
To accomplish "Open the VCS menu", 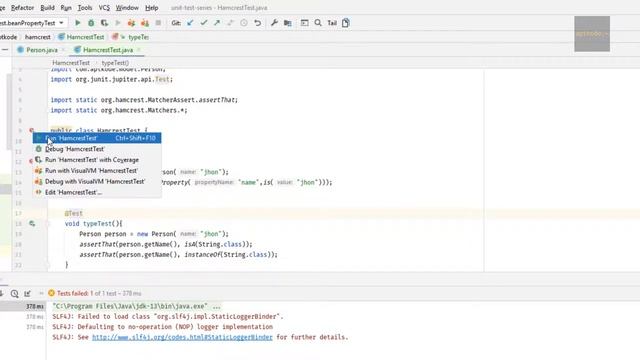I will pos(104,8).
